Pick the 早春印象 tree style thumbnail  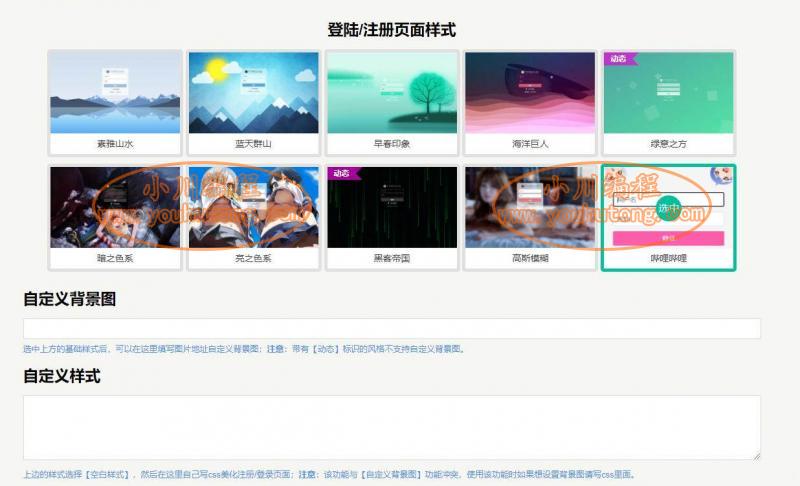(391, 94)
